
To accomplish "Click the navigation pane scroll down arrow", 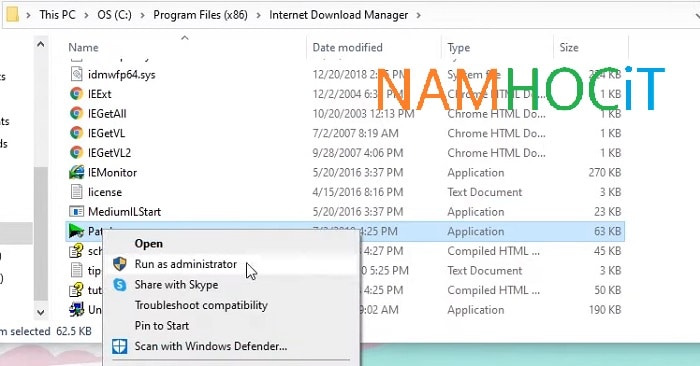I will [x=41, y=312].
